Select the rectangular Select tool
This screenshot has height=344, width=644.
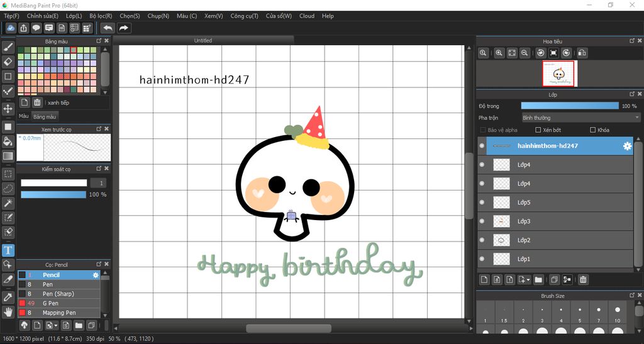click(x=8, y=174)
